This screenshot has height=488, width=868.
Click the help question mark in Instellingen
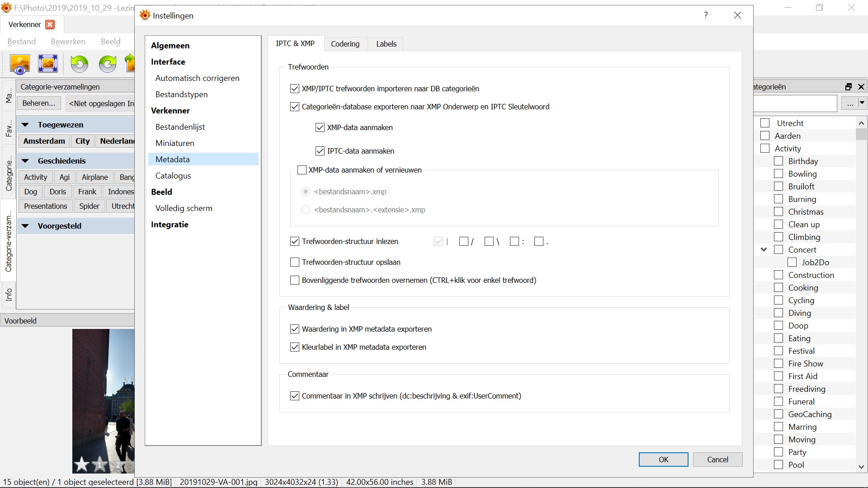click(x=706, y=15)
